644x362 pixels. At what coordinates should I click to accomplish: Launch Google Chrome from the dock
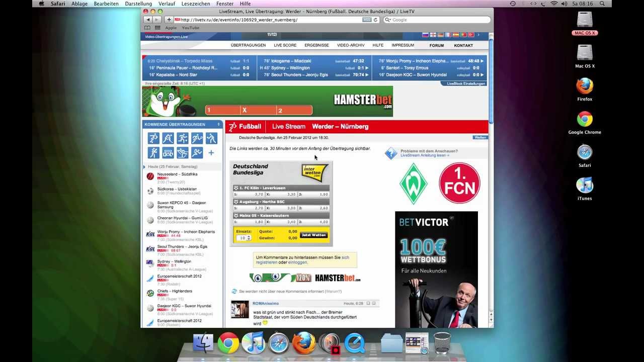[228, 344]
